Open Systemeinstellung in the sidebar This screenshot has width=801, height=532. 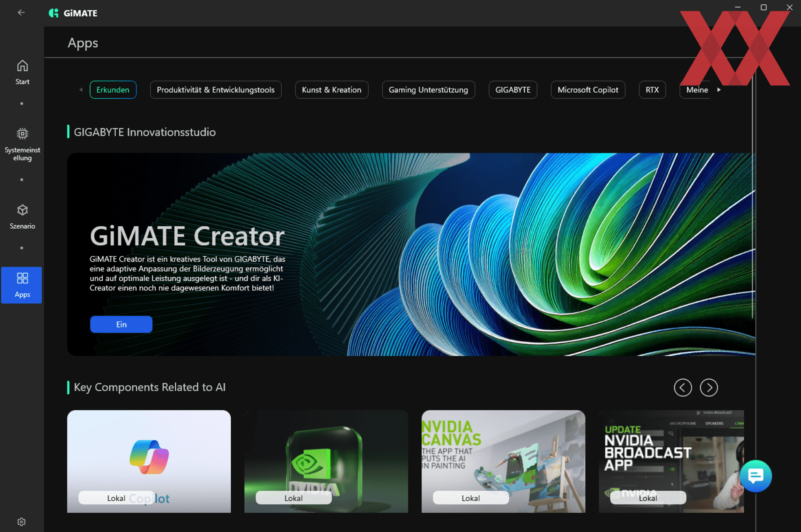click(22, 144)
